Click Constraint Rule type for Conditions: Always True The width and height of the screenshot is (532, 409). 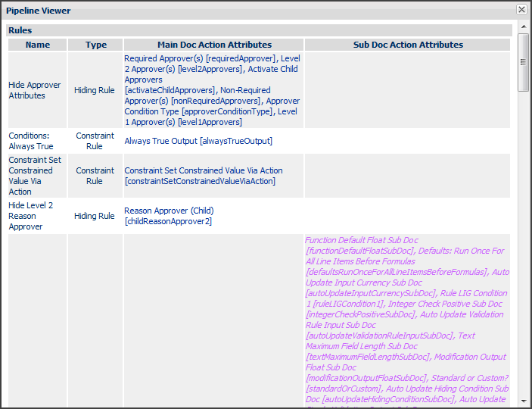tap(95, 141)
